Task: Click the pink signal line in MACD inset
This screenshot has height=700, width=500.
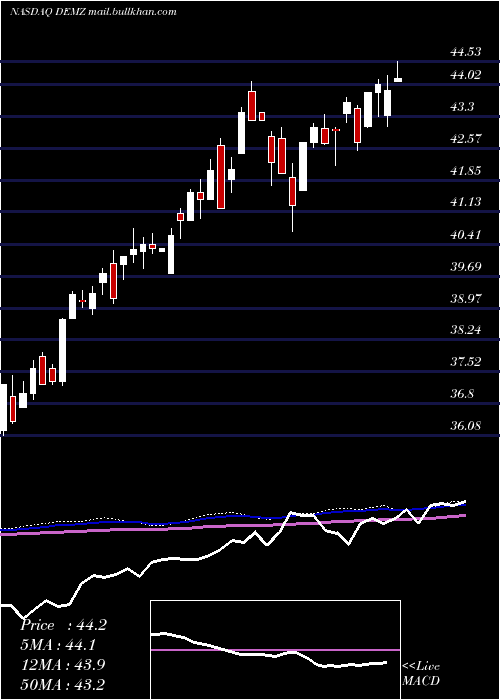Action: pyautogui.click(x=275, y=650)
